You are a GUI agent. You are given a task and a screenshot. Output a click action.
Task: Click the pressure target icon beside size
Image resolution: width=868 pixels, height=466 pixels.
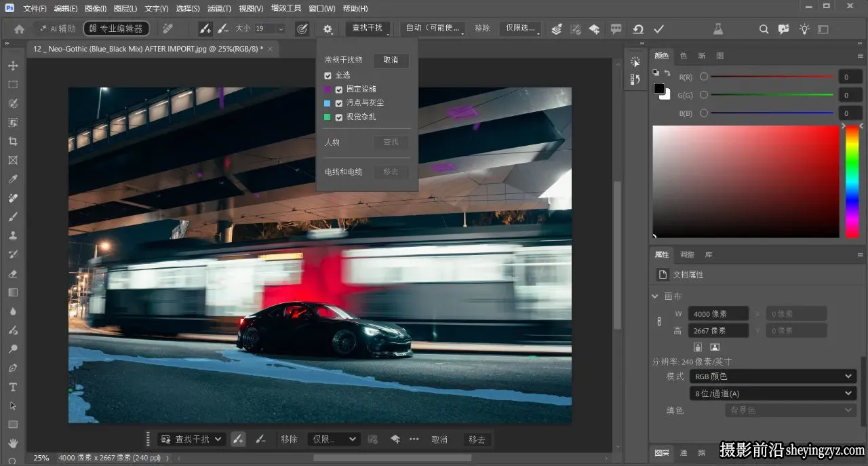point(302,29)
